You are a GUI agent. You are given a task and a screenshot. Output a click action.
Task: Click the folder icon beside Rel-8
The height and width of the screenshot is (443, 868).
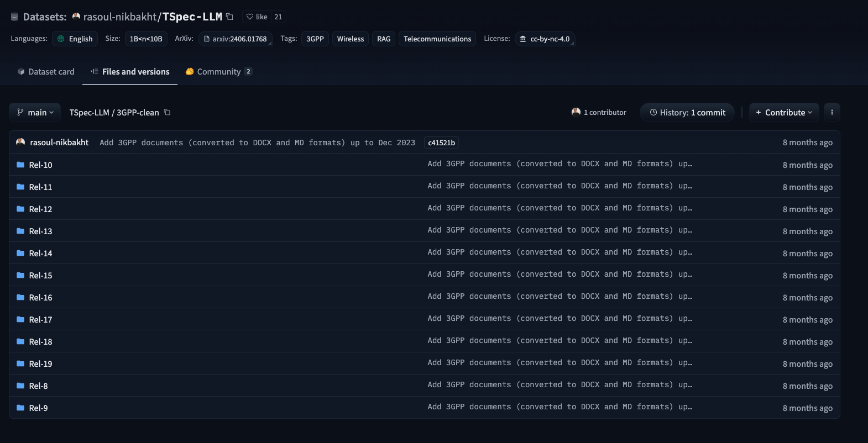click(x=20, y=386)
